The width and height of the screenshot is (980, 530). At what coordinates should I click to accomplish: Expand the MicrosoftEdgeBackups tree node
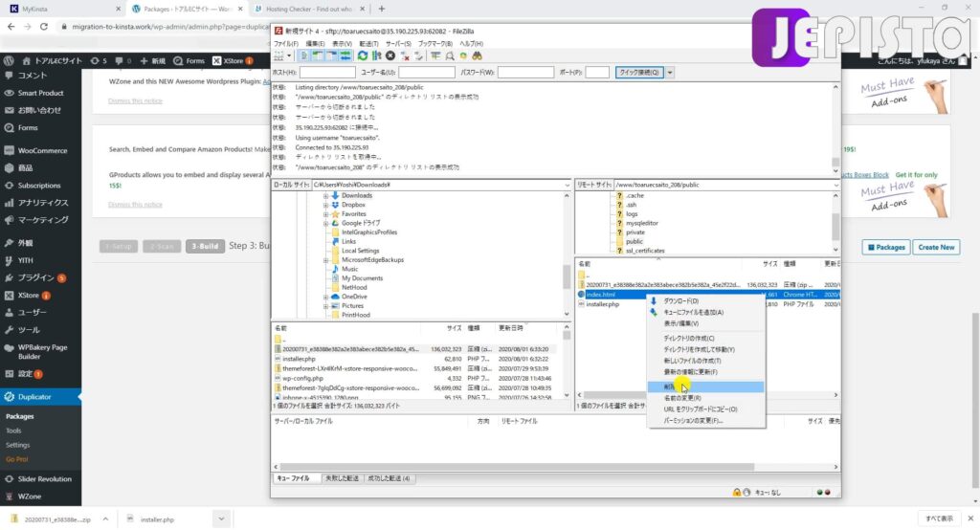pos(325,260)
